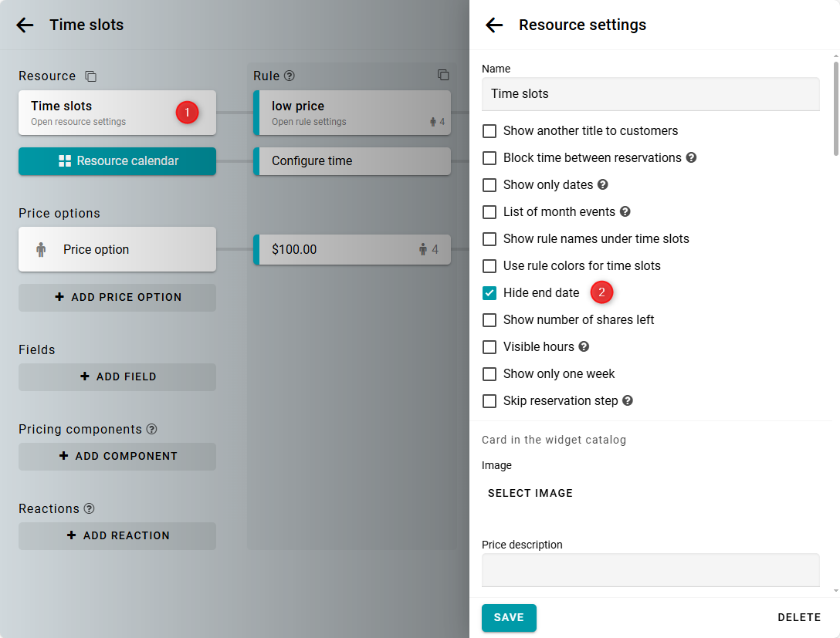Open the low price rule settings
Viewport: 840px width, 638px height.
point(352,113)
